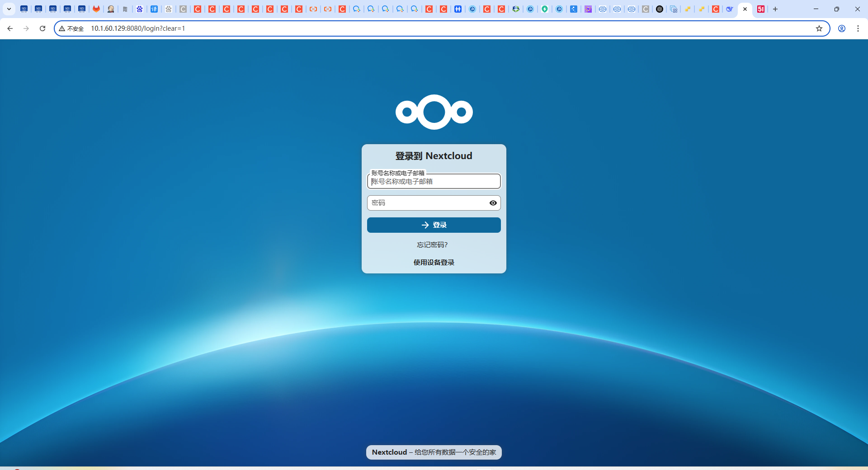This screenshot has width=868, height=470.
Task: Open the gray Baidu paw tab
Action: (x=169, y=9)
